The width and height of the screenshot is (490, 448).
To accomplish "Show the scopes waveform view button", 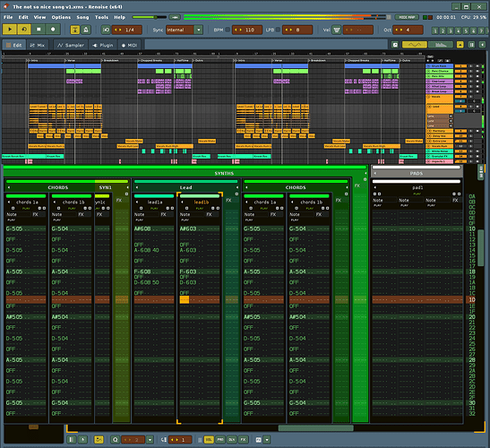I will tap(415, 45).
